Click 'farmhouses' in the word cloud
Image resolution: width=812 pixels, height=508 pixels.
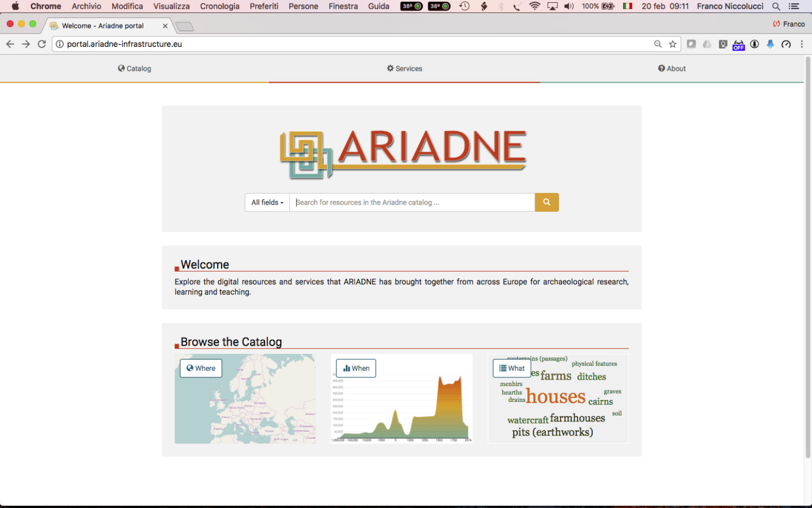coord(577,418)
